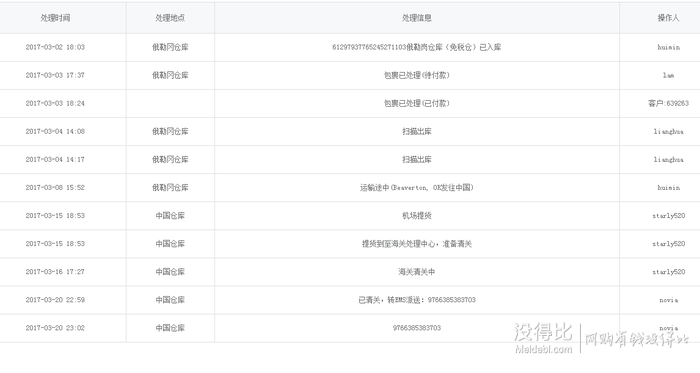
Task: Click the 包裹已处理(待付款) message
Action: [x=417, y=75]
